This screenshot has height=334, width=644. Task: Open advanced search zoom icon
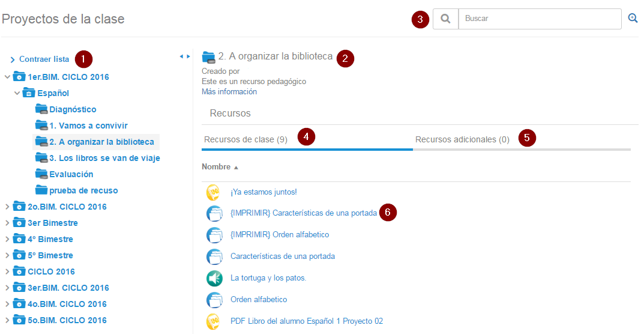tap(633, 19)
